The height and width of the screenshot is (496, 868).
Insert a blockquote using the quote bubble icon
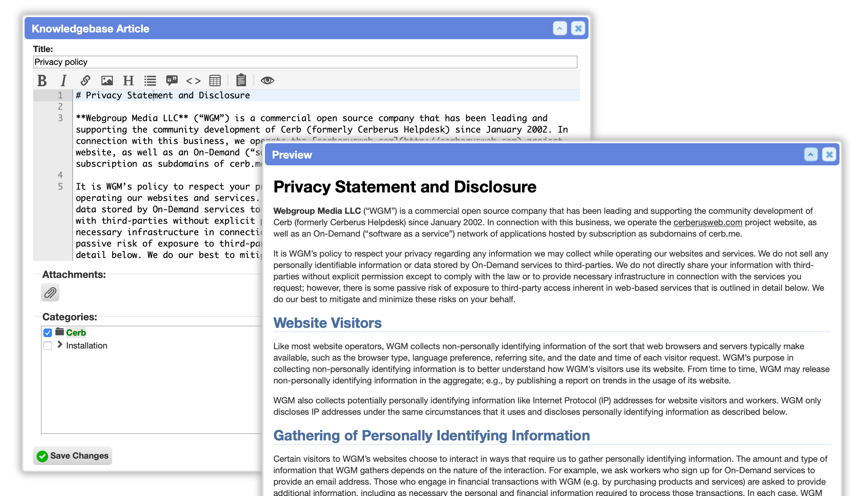point(172,81)
